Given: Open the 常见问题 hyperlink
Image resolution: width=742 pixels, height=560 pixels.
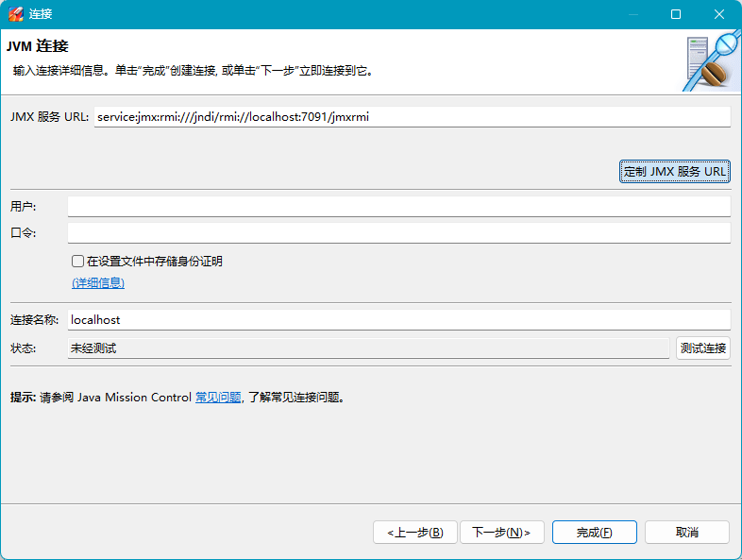Looking at the screenshot, I should (x=218, y=398).
